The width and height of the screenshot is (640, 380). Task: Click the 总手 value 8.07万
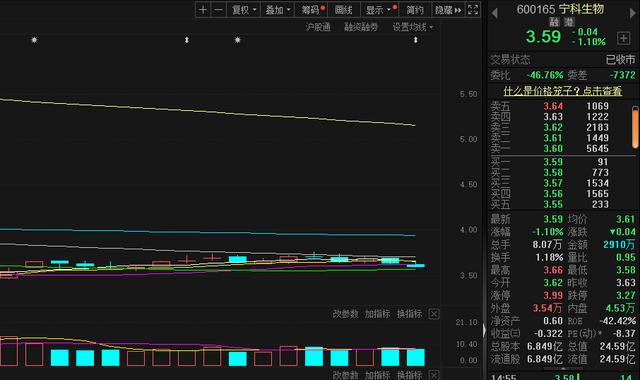pyautogui.click(x=548, y=244)
